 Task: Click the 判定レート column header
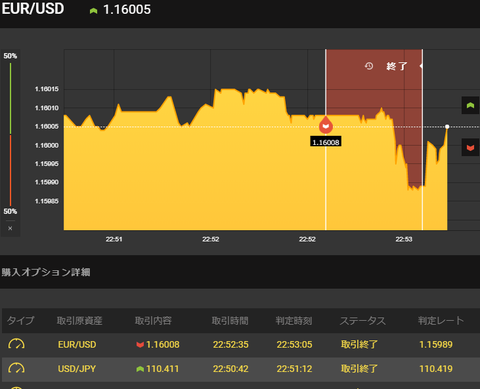click(x=441, y=321)
